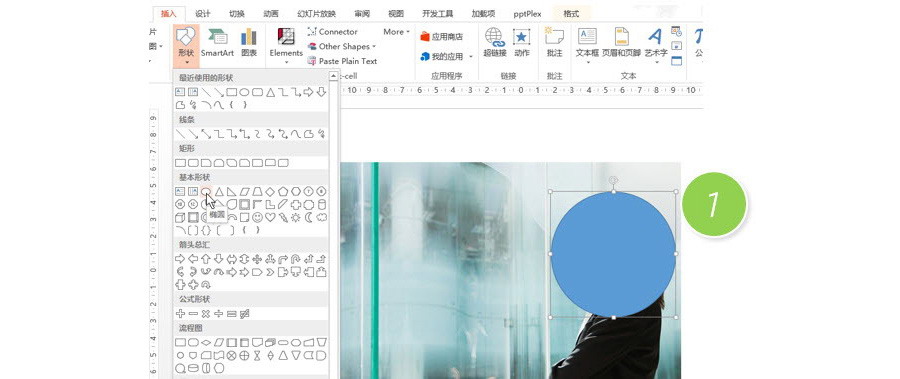The height and width of the screenshot is (379, 900).
Task: Select the blue circle on slide
Action: pos(613,254)
